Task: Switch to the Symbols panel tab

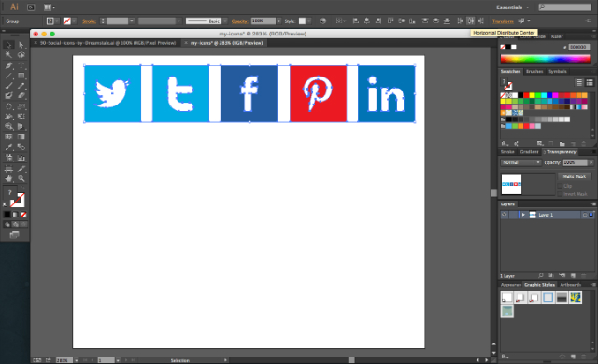Action: [x=557, y=72]
